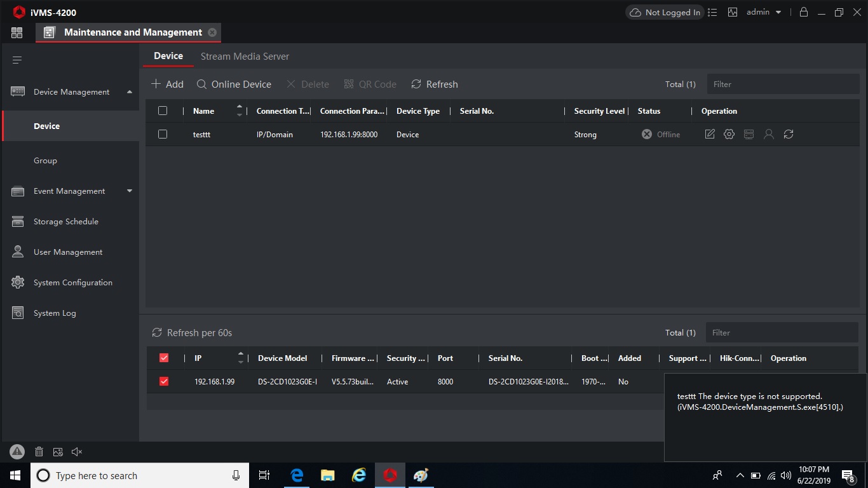This screenshot has height=488, width=868.
Task: Click the refresh icon in testtt row
Action: 789,134
